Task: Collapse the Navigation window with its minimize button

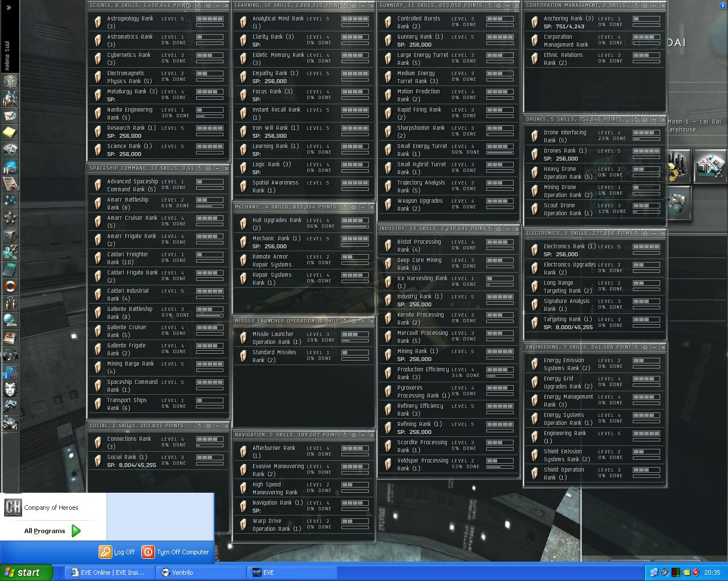Action: point(363,435)
